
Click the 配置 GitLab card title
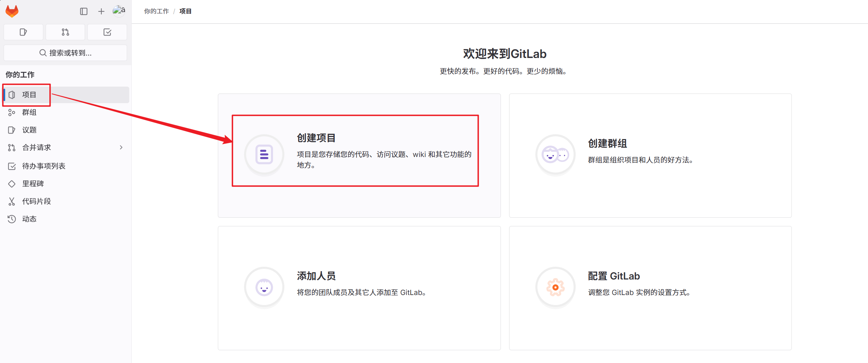[614, 276]
